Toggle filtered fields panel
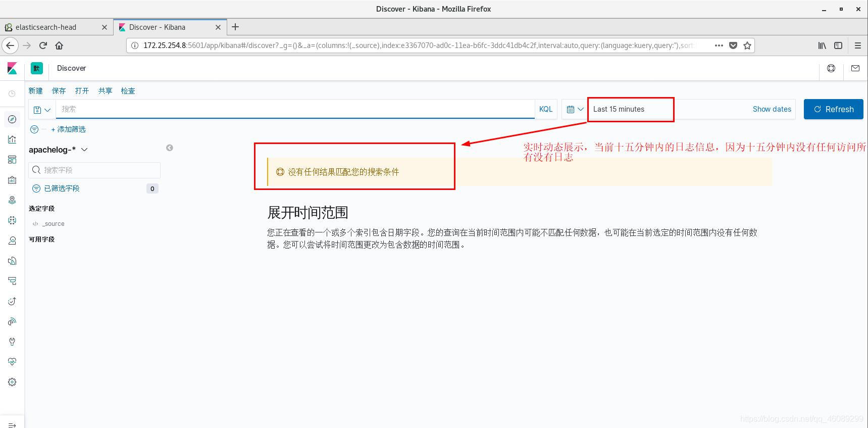Viewport: 868px width, 428px height. tap(56, 188)
